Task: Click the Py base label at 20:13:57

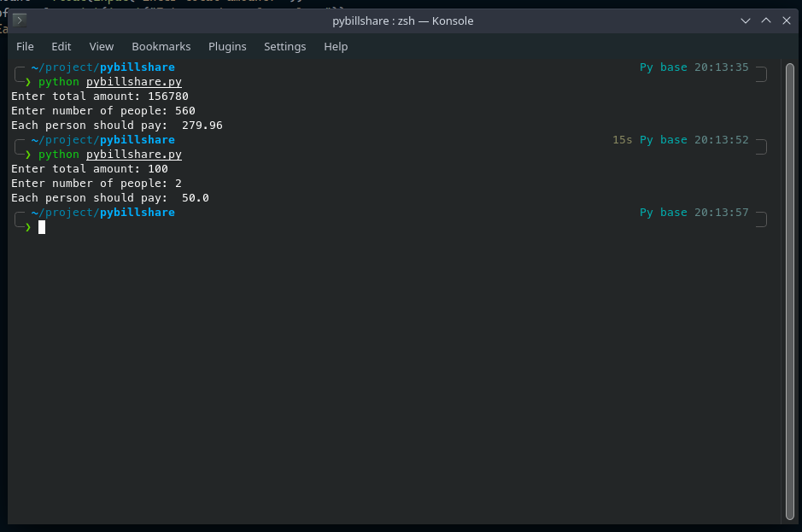Action: (664, 213)
